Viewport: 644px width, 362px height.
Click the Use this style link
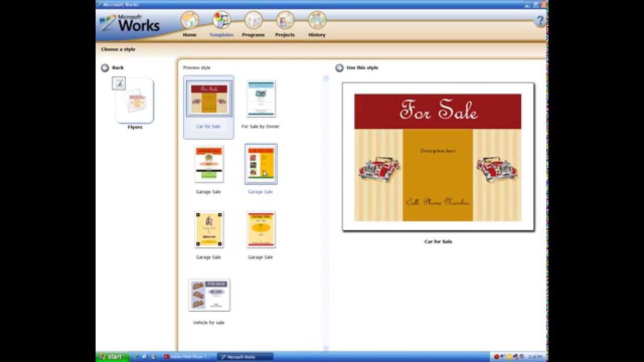point(363,67)
